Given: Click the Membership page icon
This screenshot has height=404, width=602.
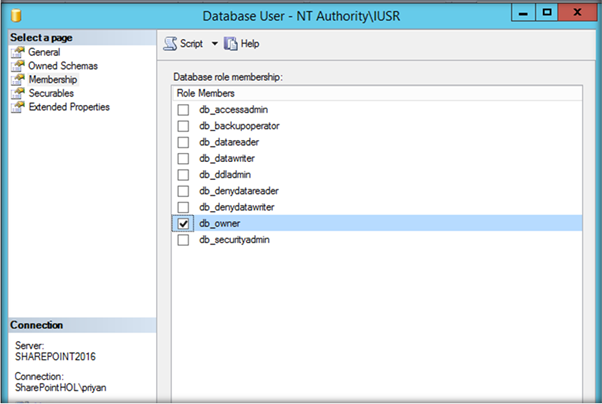Looking at the screenshot, I should click(x=18, y=79).
